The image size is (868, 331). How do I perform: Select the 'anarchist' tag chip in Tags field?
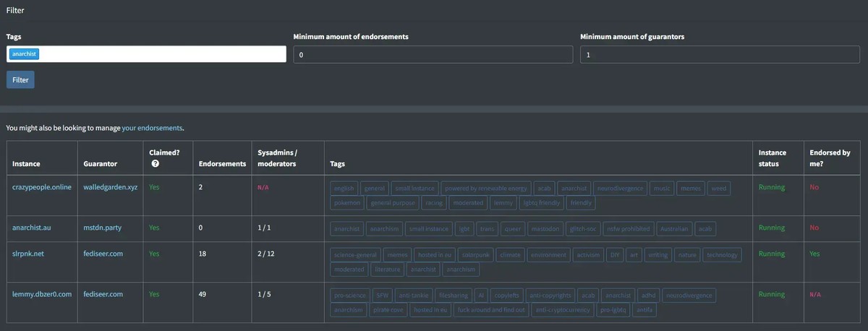[25, 54]
